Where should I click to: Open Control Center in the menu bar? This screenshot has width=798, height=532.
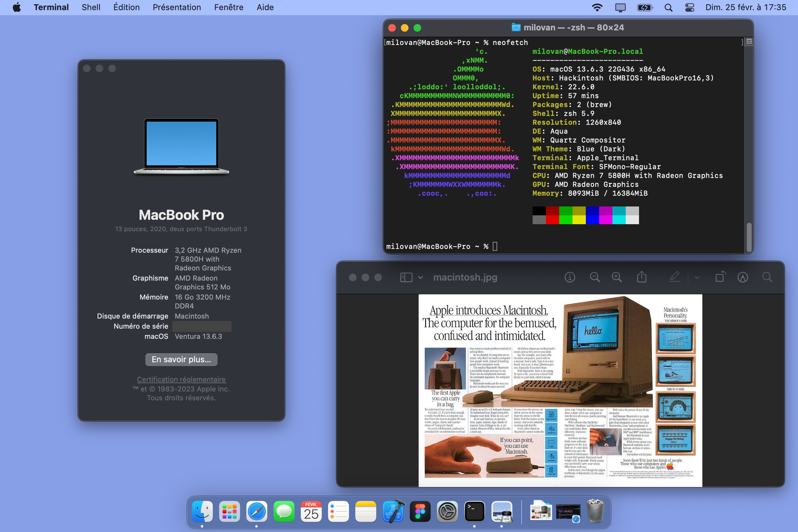tap(689, 8)
